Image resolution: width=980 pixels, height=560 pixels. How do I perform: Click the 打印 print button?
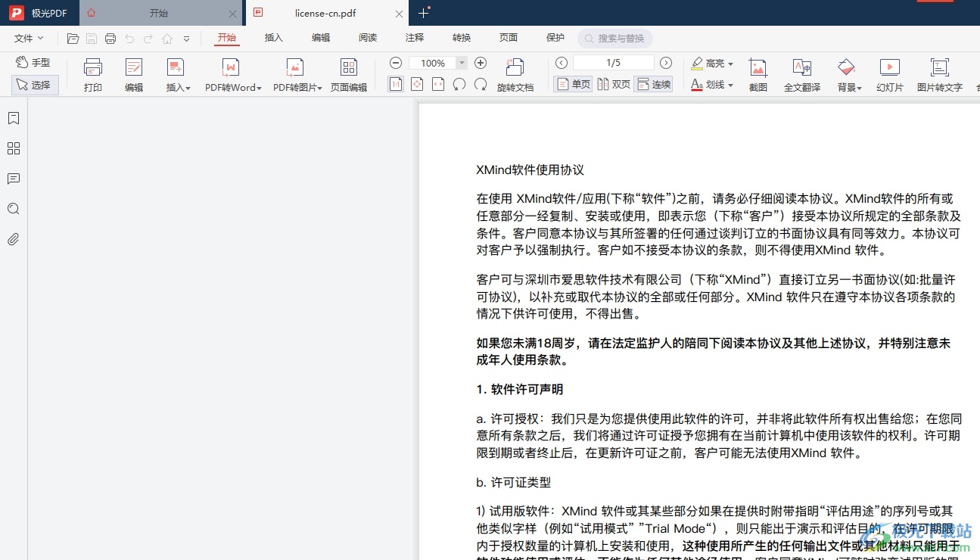(93, 75)
